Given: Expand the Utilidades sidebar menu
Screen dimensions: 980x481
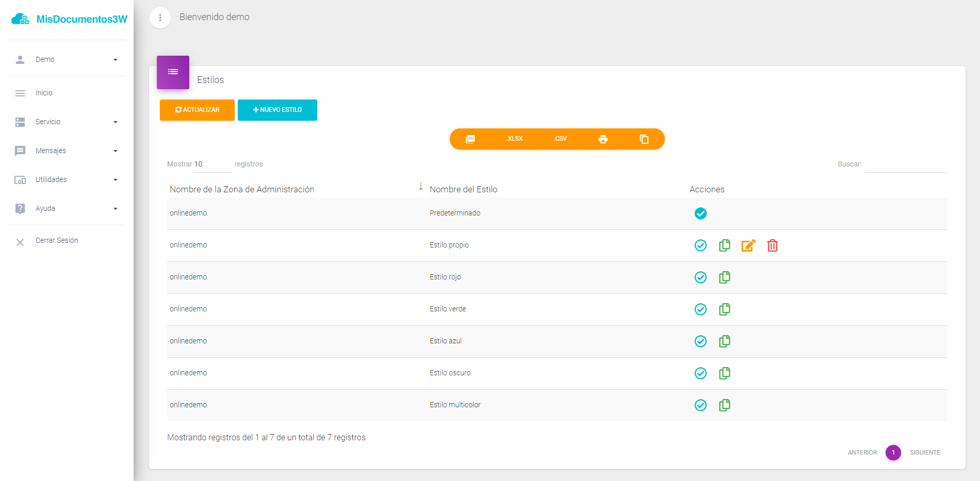Looking at the screenshot, I should [66, 180].
